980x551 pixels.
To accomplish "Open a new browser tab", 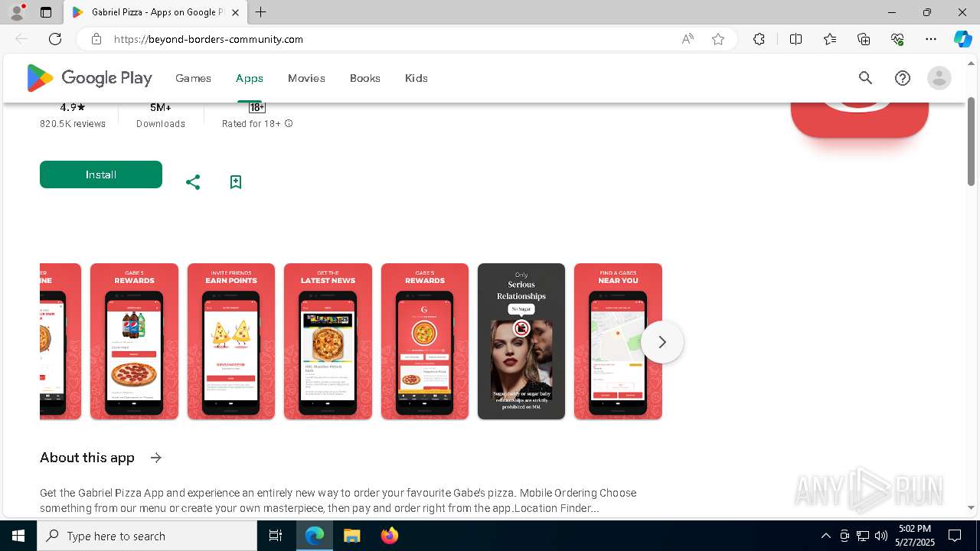I will point(261,12).
